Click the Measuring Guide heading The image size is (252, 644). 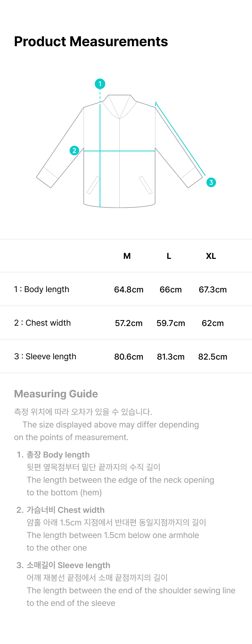[56, 394]
